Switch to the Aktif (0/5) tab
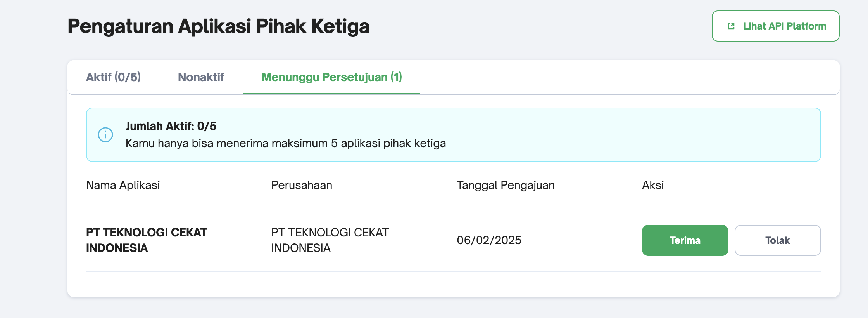The height and width of the screenshot is (318, 868). click(x=113, y=77)
